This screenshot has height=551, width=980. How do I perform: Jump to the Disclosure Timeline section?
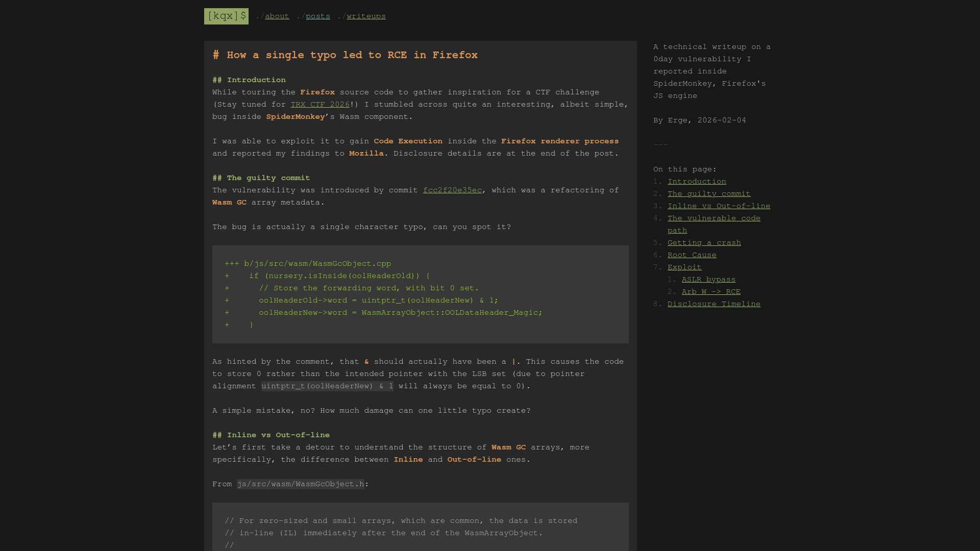[x=714, y=304]
